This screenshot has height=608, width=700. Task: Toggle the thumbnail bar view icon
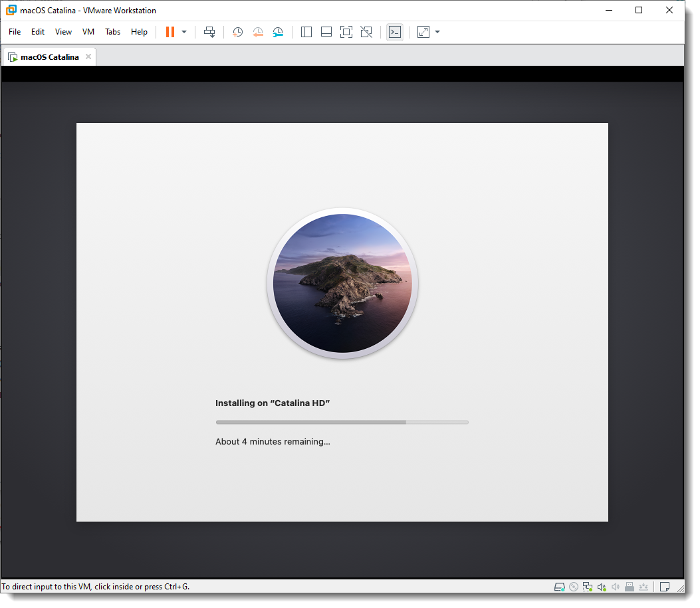pos(326,32)
